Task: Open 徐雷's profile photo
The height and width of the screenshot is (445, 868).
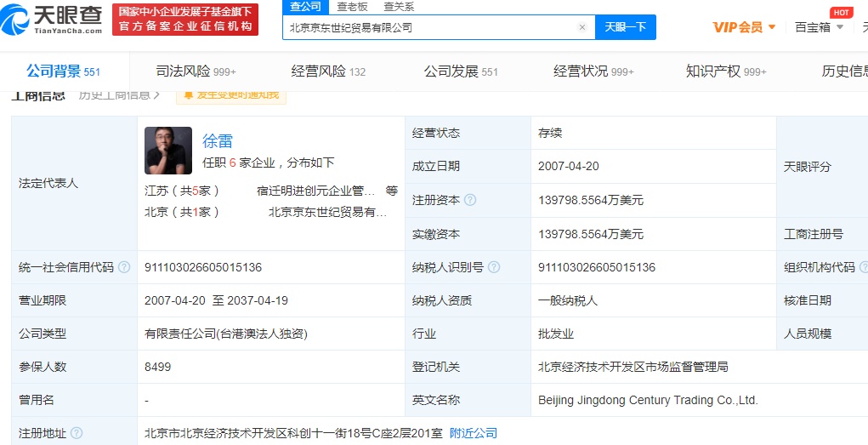Action: pyautogui.click(x=168, y=151)
